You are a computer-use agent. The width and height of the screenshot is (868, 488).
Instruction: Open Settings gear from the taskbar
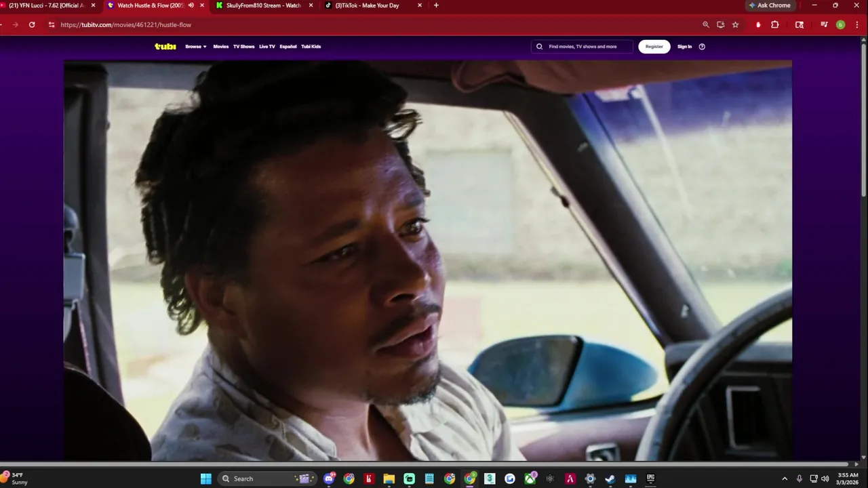(x=590, y=479)
